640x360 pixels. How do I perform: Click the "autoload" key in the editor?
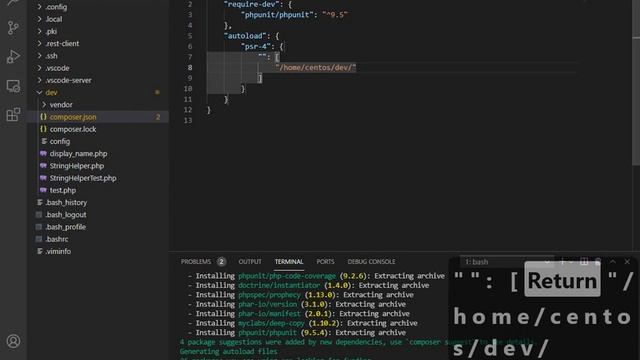tap(245, 36)
